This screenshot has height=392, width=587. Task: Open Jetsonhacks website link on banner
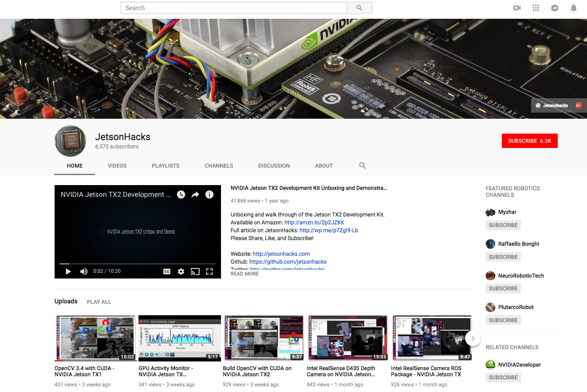(552, 105)
